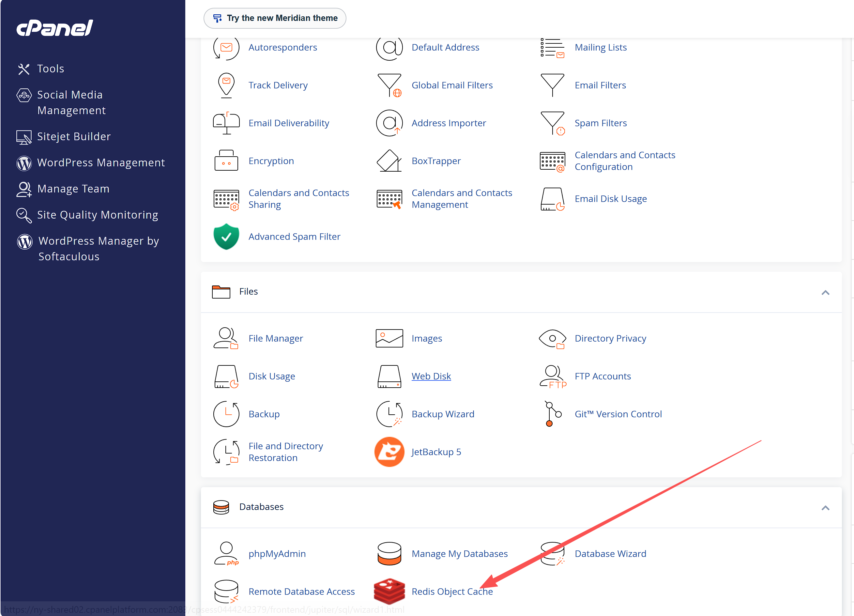The height and width of the screenshot is (616, 854).
Task: Click the cPanel logo
Action: 55,28
